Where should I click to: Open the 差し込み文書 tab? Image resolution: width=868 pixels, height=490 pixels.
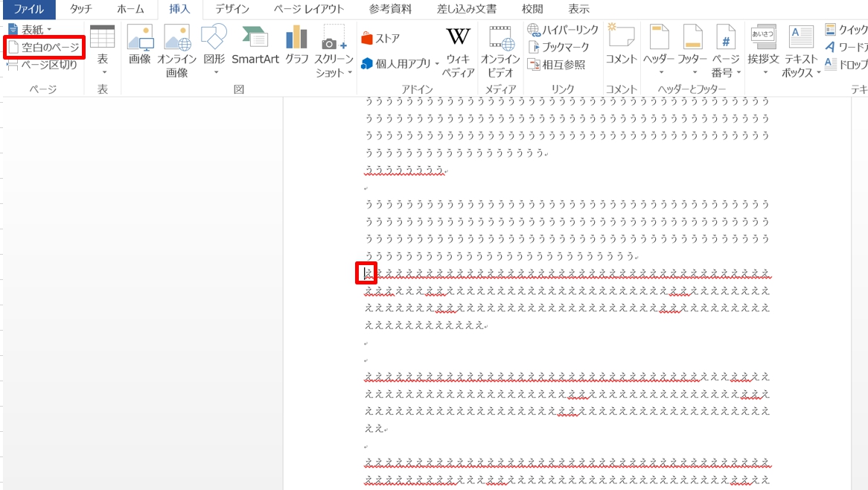pos(466,9)
